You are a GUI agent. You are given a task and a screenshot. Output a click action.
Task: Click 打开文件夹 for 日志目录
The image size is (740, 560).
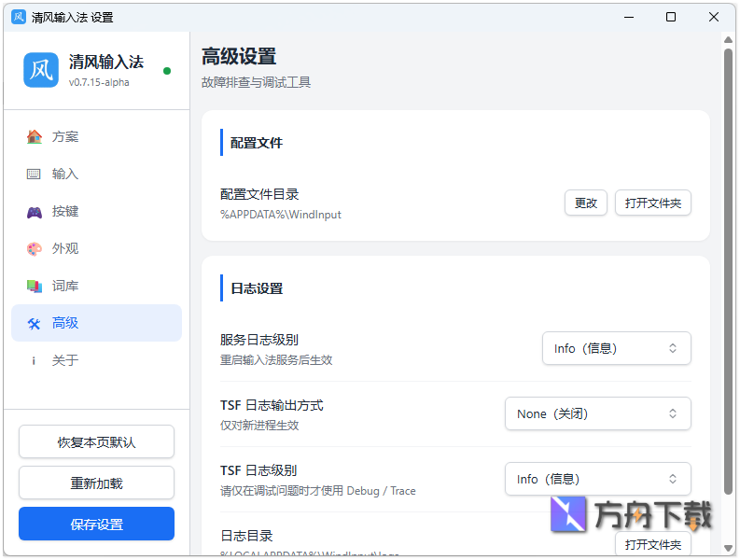(653, 544)
